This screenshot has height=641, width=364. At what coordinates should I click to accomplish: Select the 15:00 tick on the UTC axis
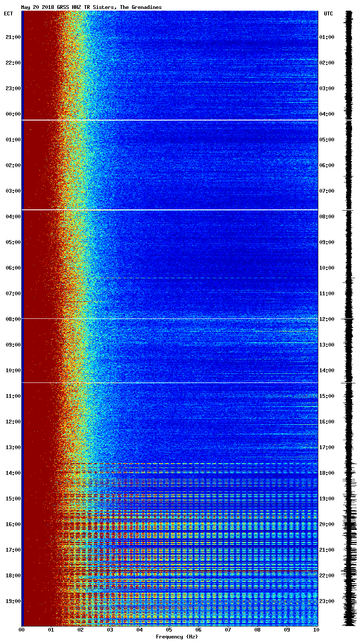coord(327,396)
